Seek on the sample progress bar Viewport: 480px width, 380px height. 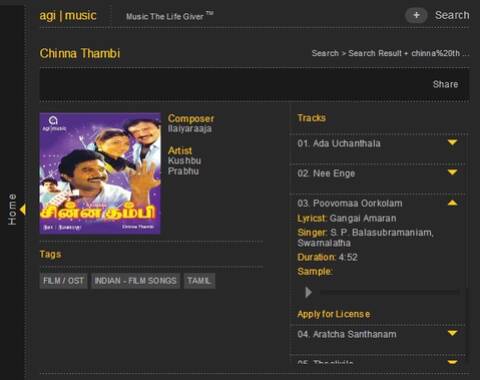coord(389,292)
